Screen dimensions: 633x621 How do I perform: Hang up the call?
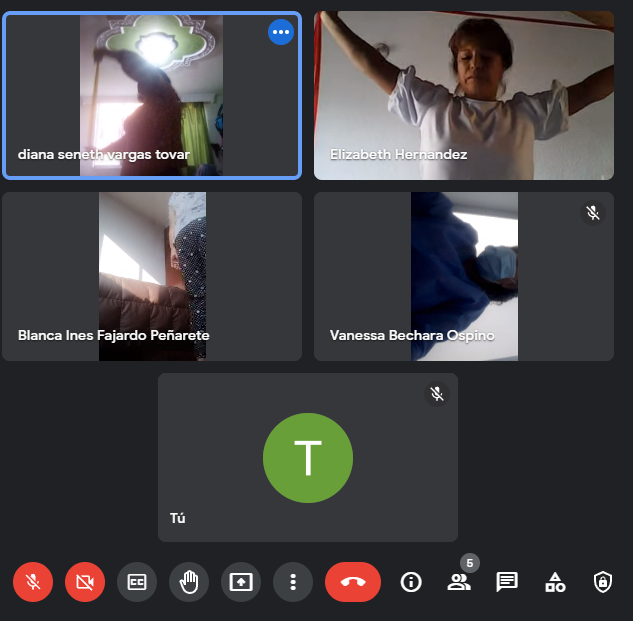tap(353, 582)
